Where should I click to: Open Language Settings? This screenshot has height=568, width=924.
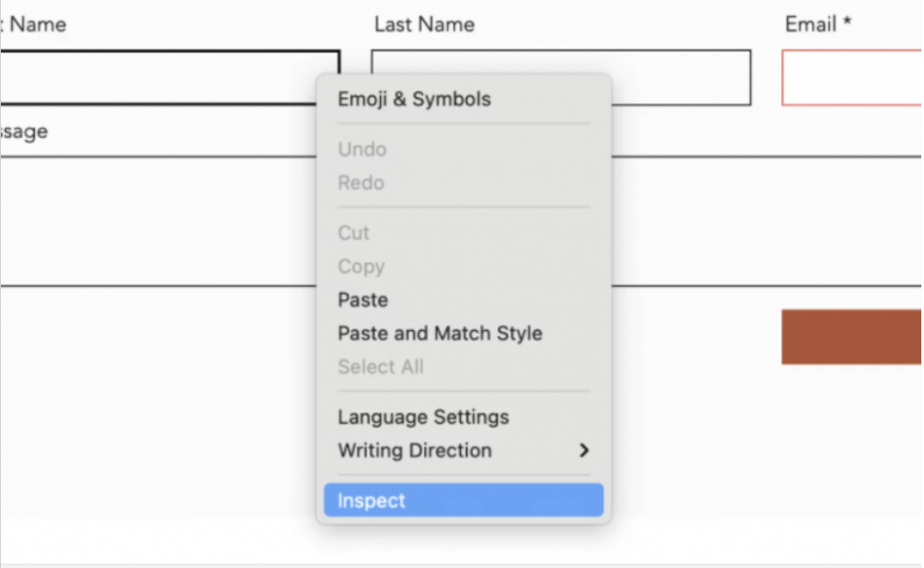point(422,417)
